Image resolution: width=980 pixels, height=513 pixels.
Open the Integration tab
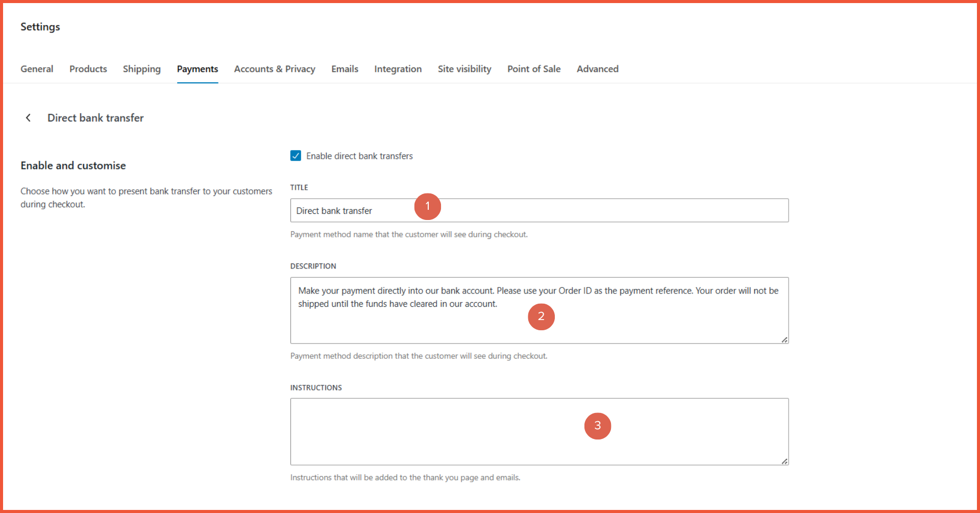398,69
